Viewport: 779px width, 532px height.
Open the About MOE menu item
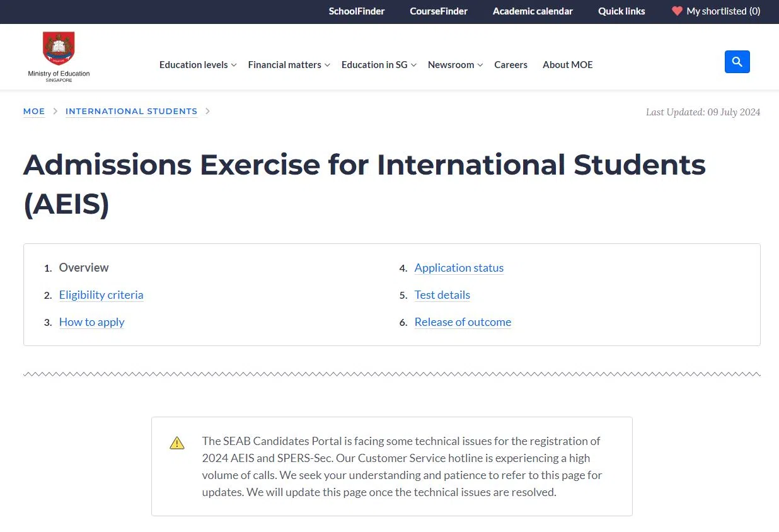pyautogui.click(x=567, y=65)
